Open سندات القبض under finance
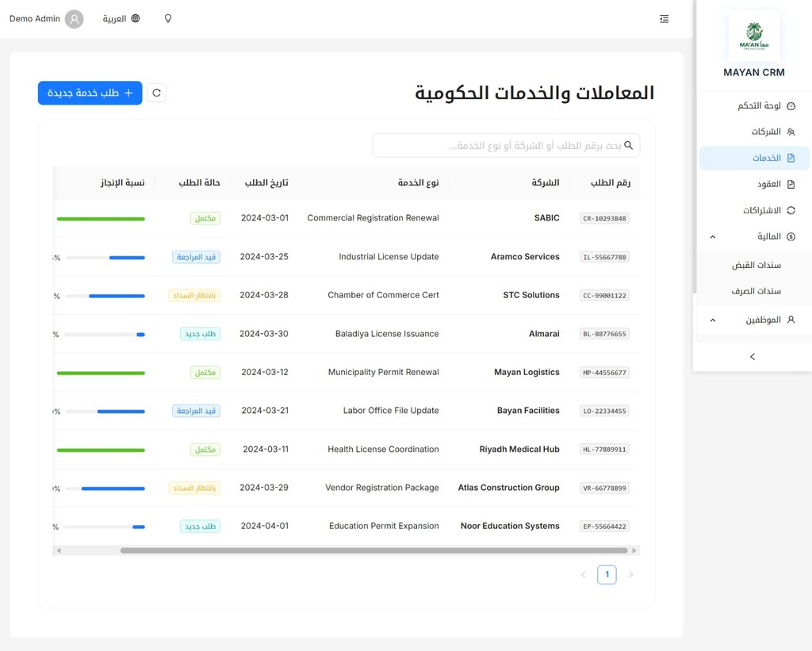The height and width of the screenshot is (651, 812). pos(756,265)
